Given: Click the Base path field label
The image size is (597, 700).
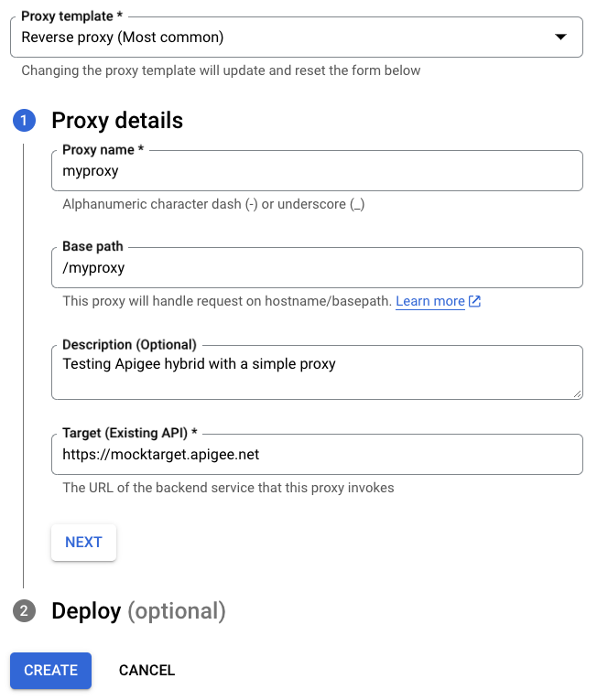Looking at the screenshot, I should coord(92,247).
